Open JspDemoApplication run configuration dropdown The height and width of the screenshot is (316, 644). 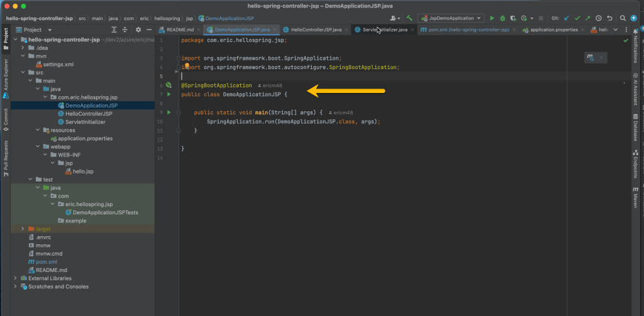(x=452, y=18)
